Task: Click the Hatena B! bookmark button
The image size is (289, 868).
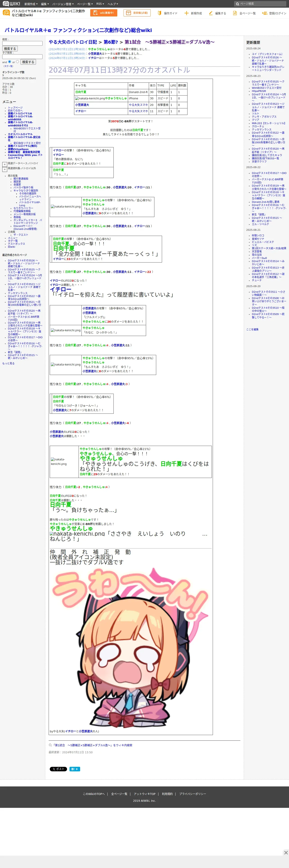Action: 75,769
